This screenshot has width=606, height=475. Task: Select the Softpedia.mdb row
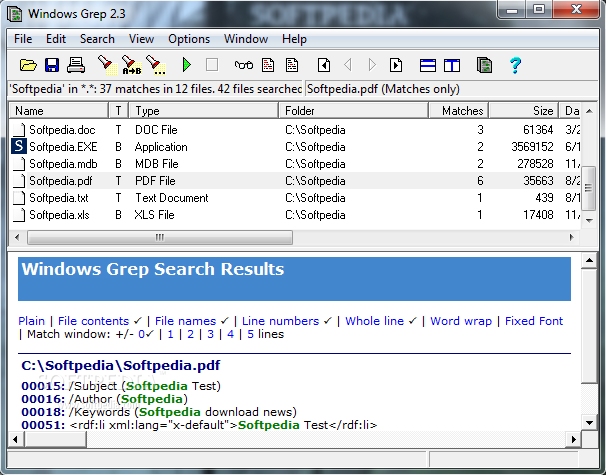(x=296, y=164)
